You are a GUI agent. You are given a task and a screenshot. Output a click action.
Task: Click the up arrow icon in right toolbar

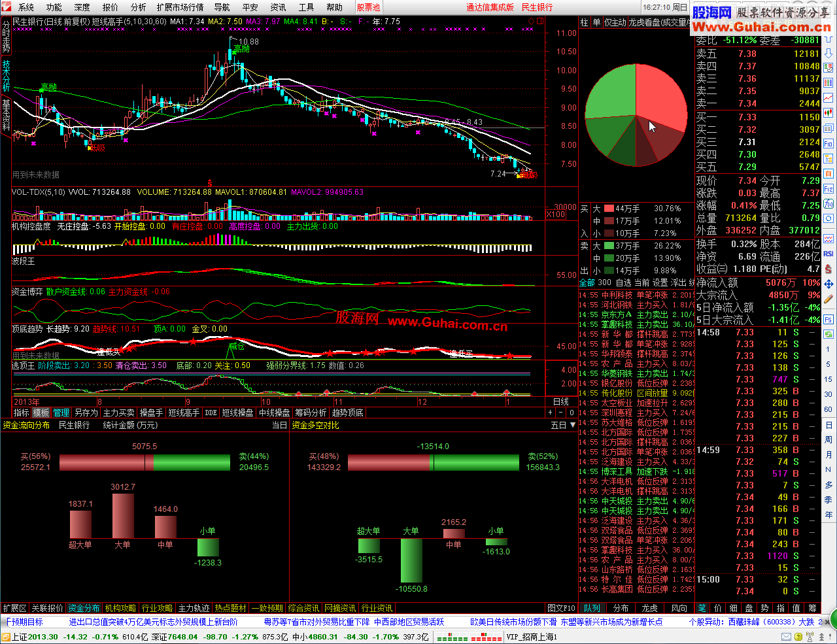(828, 39)
